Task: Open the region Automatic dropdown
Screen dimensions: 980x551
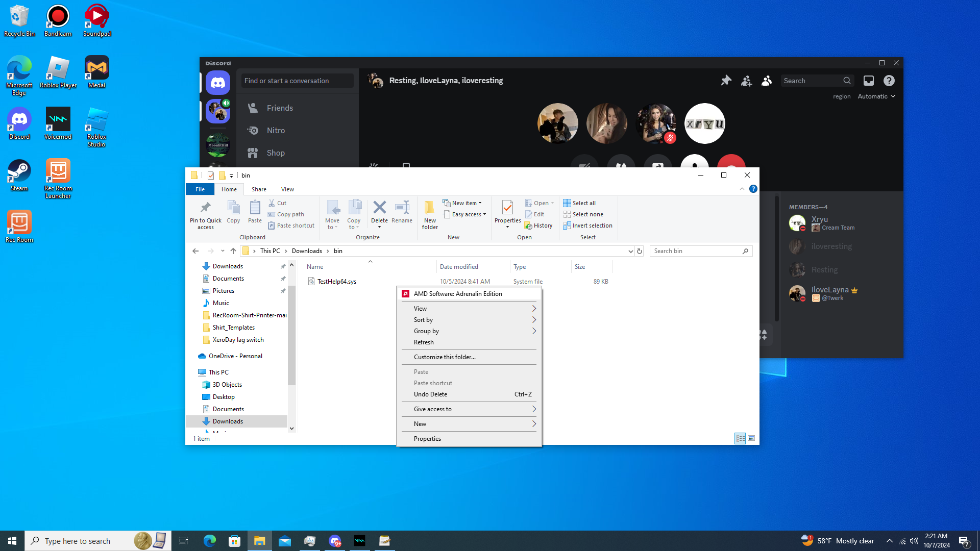Action: [x=876, y=96]
